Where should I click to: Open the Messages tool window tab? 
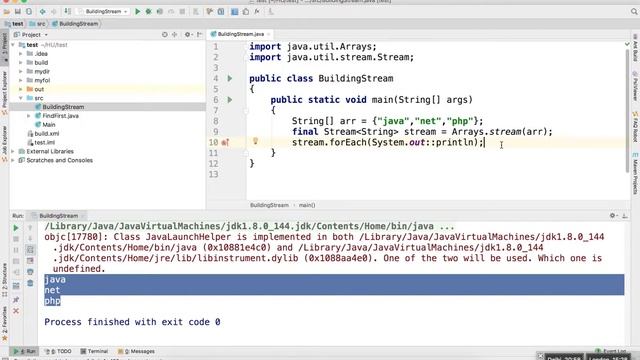click(136, 351)
